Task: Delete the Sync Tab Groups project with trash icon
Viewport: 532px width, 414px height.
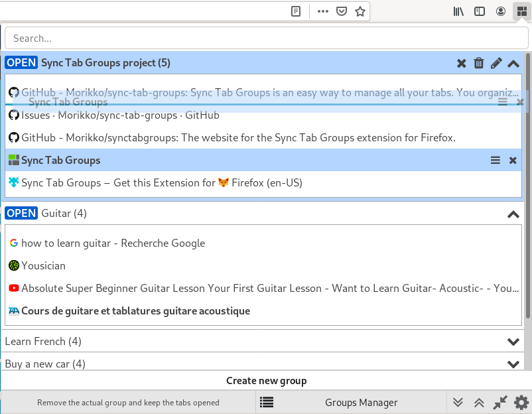Action: pyautogui.click(x=479, y=63)
